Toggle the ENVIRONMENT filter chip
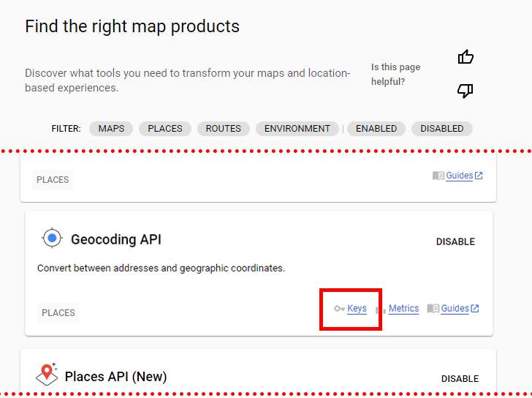 coord(297,129)
